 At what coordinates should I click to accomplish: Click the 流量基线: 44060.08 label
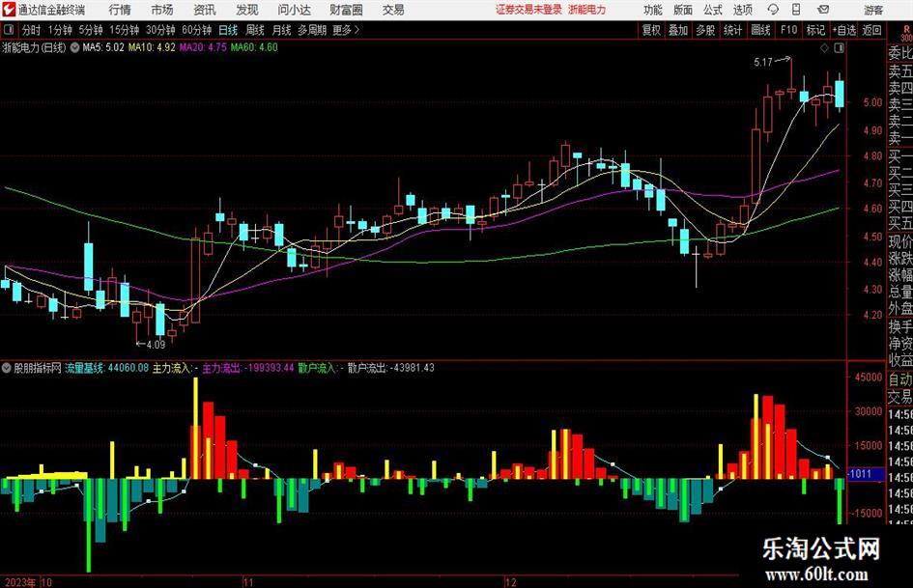107,368
